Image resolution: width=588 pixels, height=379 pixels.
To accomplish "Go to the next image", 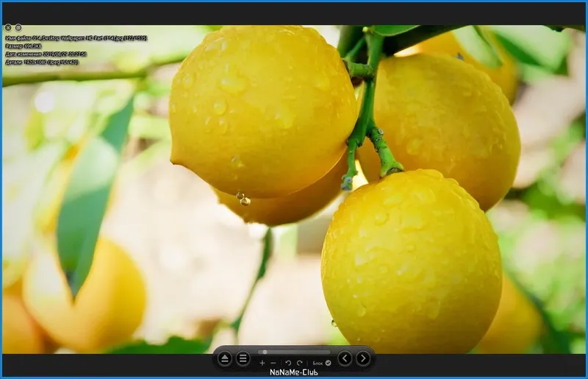I will pos(363,358).
